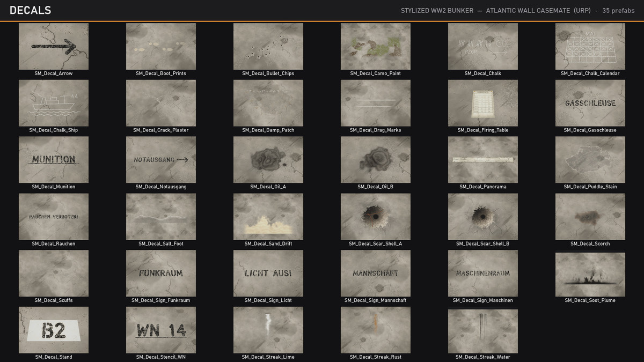Pick the MANNSCHAFT sign decal thumbnail
This screenshot has height=362, width=644.
pyautogui.click(x=376, y=274)
